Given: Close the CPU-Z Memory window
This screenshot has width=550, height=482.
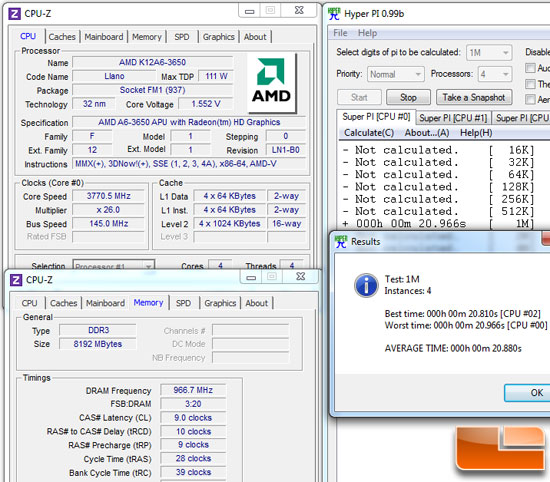Looking at the screenshot, I should pos(301,277).
